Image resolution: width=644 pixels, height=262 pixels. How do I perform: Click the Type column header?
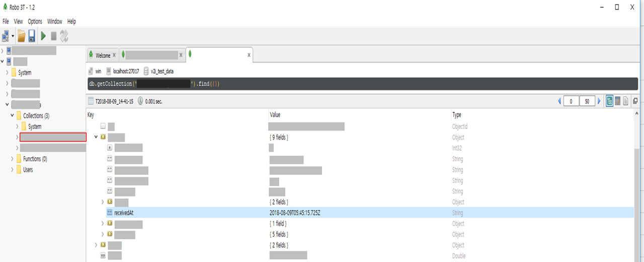tap(458, 115)
